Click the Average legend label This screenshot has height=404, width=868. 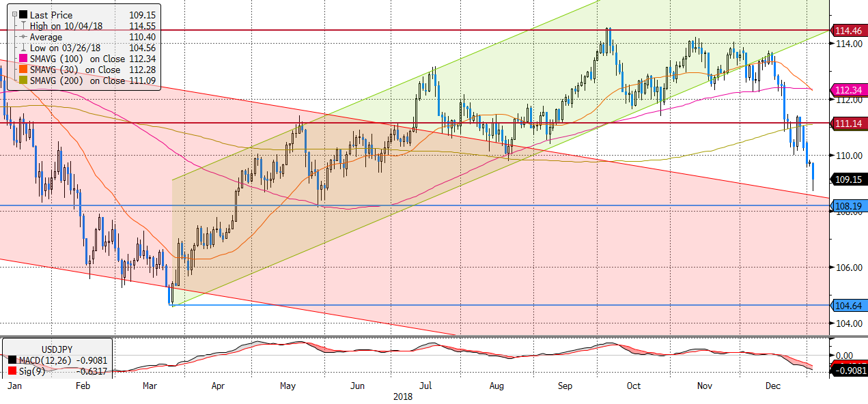[46, 37]
